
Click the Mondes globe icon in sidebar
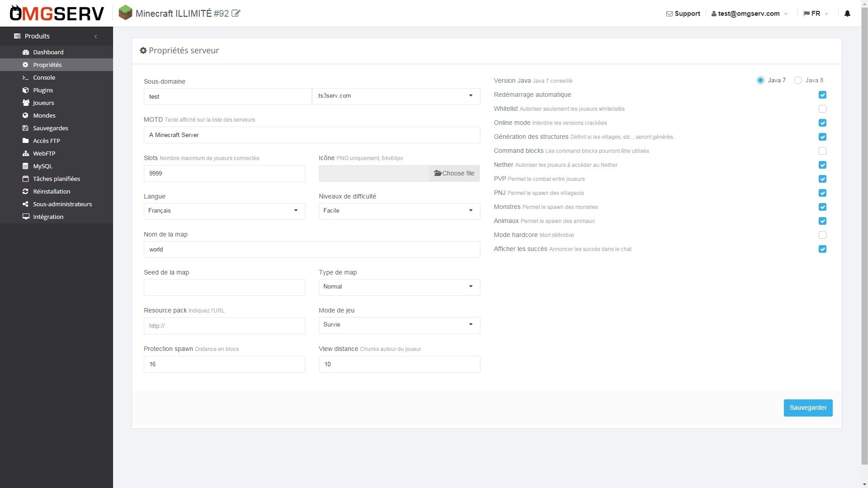click(26, 115)
